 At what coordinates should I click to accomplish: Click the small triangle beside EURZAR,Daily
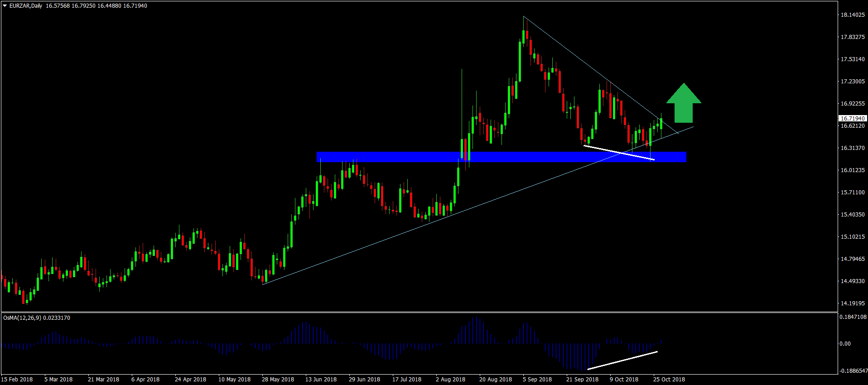[x=5, y=6]
